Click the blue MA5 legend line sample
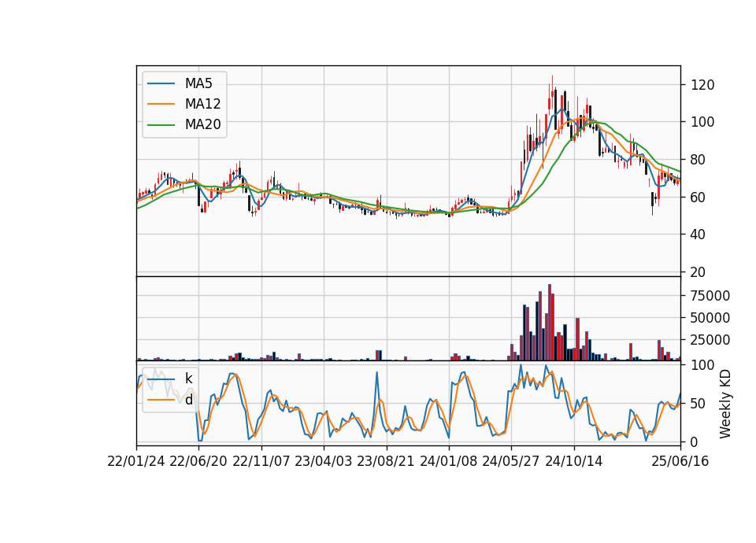This screenshot has width=756, height=543. [161, 84]
